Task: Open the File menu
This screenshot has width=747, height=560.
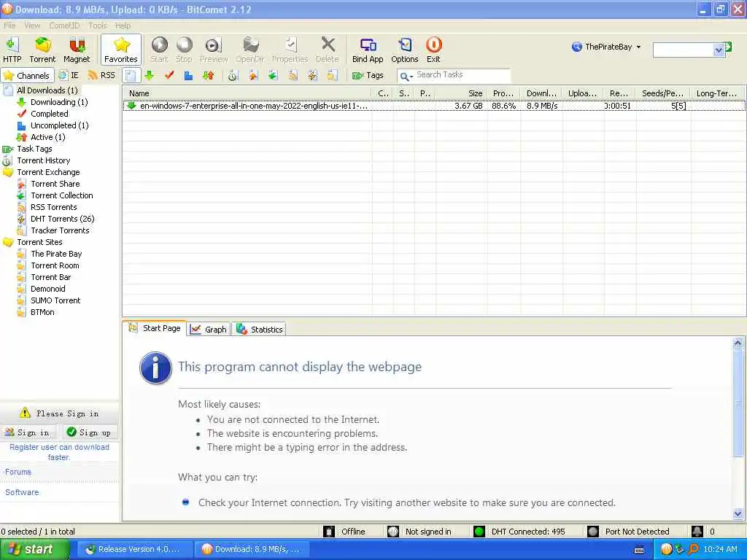Action: click(x=9, y=26)
